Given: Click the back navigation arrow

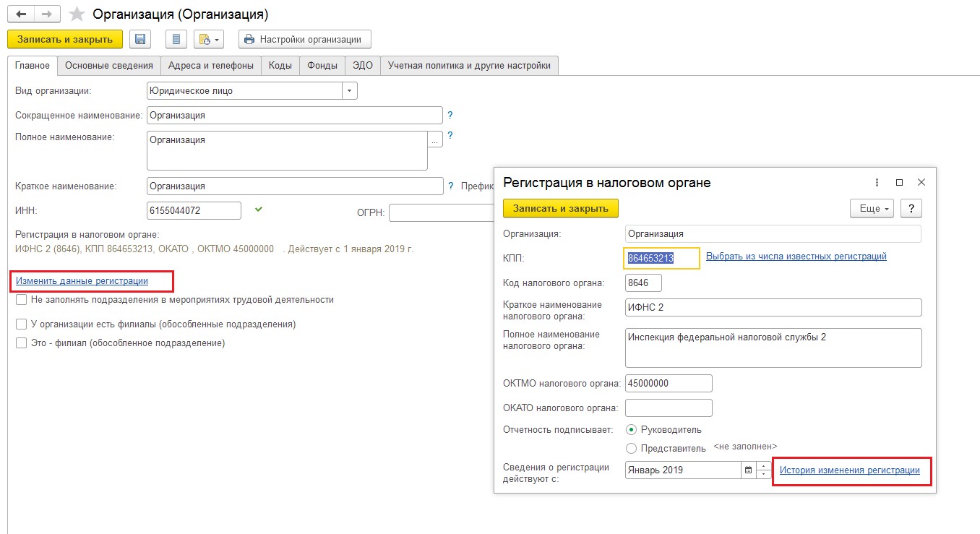Looking at the screenshot, I should click(19, 13).
